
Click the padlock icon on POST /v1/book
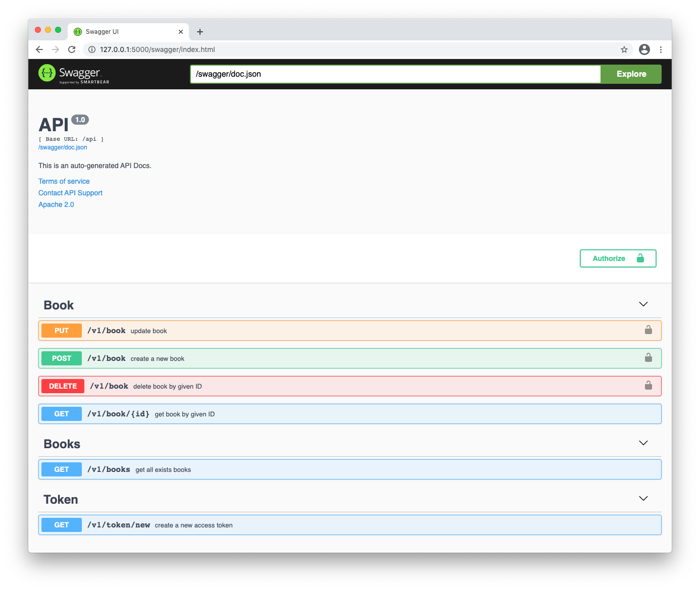click(x=648, y=357)
